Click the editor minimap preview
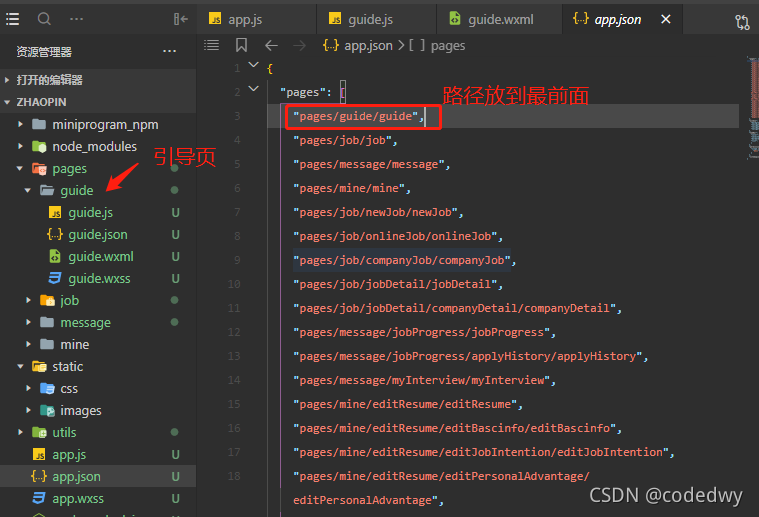The width and height of the screenshot is (759, 517). tap(753, 108)
